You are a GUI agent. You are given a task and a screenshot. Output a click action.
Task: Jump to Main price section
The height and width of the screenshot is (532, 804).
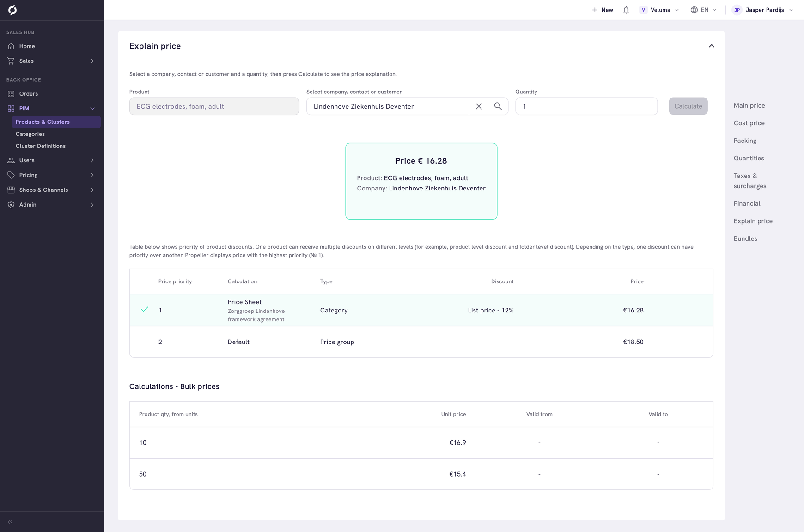click(749, 105)
